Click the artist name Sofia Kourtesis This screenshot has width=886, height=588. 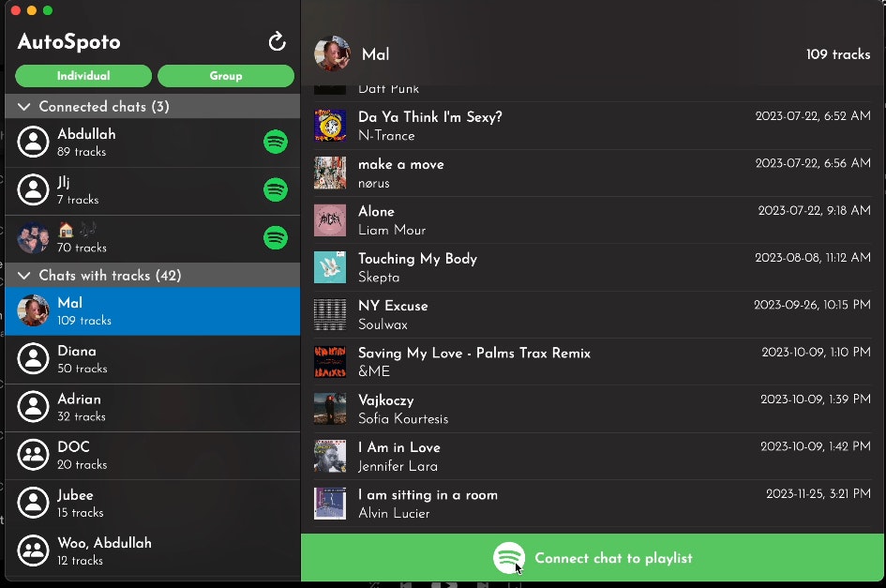pyautogui.click(x=403, y=419)
